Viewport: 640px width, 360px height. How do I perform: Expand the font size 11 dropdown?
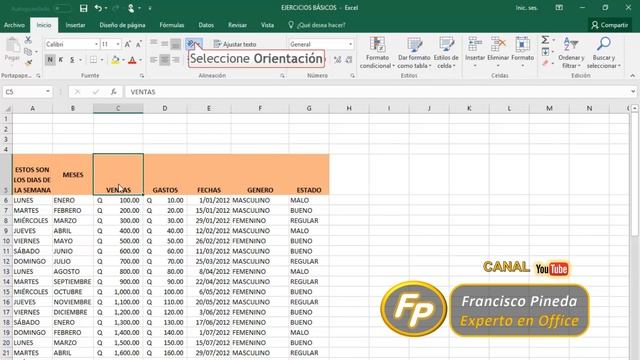(x=118, y=44)
